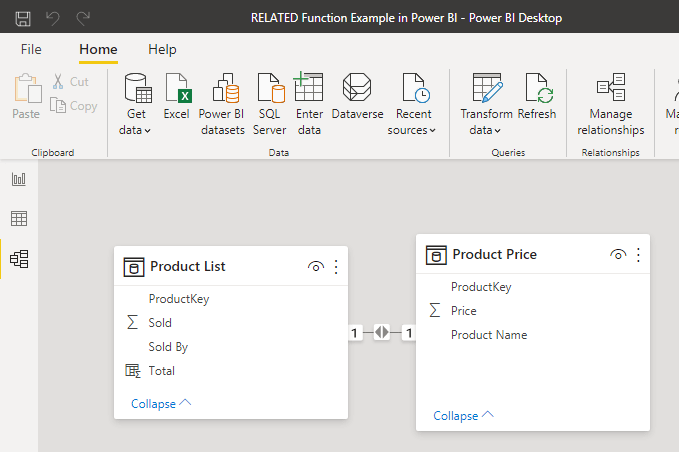Select Model view in sidebar

[x=19, y=259]
